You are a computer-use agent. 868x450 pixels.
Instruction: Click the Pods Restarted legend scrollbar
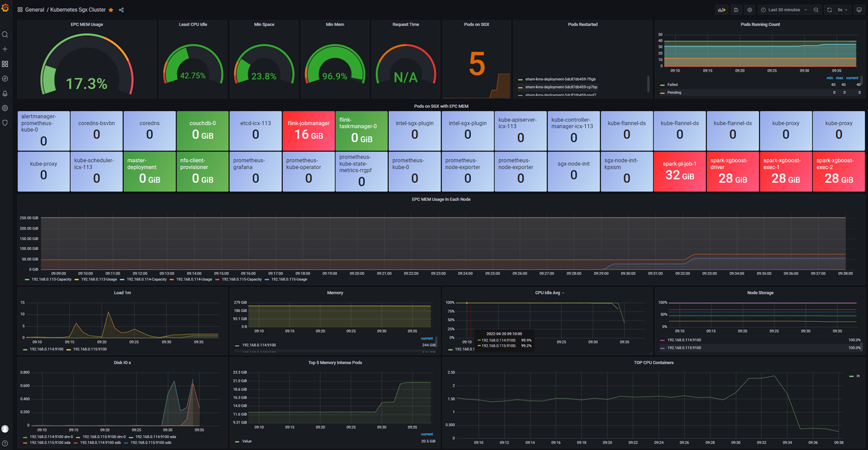(648, 84)
